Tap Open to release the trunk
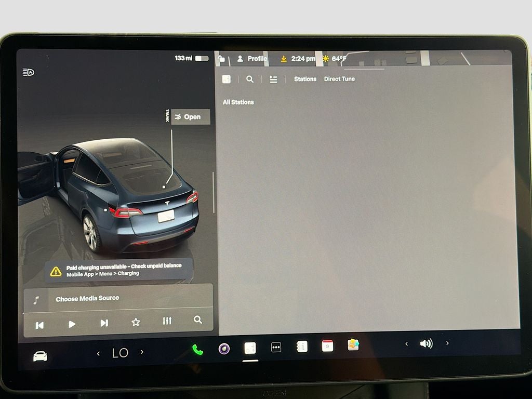 click(x=190, y=117)
